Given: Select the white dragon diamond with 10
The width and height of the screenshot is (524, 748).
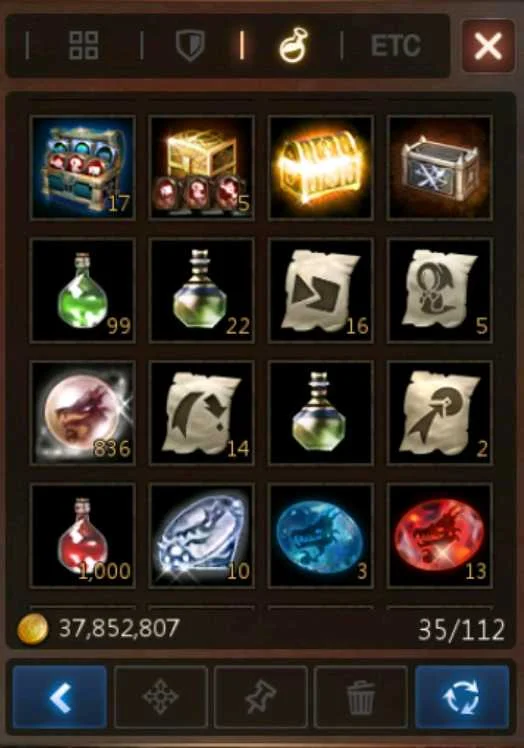Looking at the screenshot, I should [x=202, y=535].
